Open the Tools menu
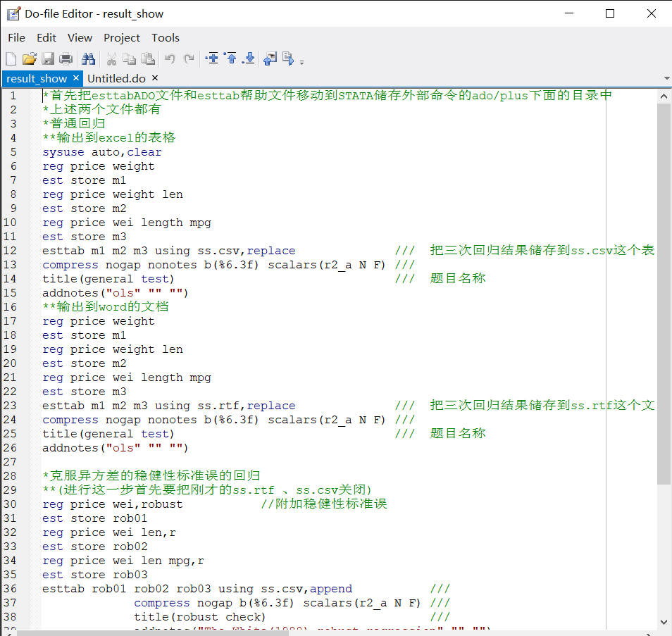The width and height of the screenshot is (672, 636). pyautogui.click(x=166, y=37)
